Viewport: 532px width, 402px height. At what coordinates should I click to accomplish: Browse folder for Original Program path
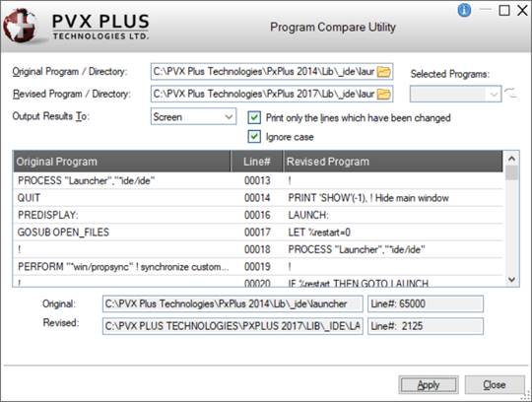(x=384, y=72)
